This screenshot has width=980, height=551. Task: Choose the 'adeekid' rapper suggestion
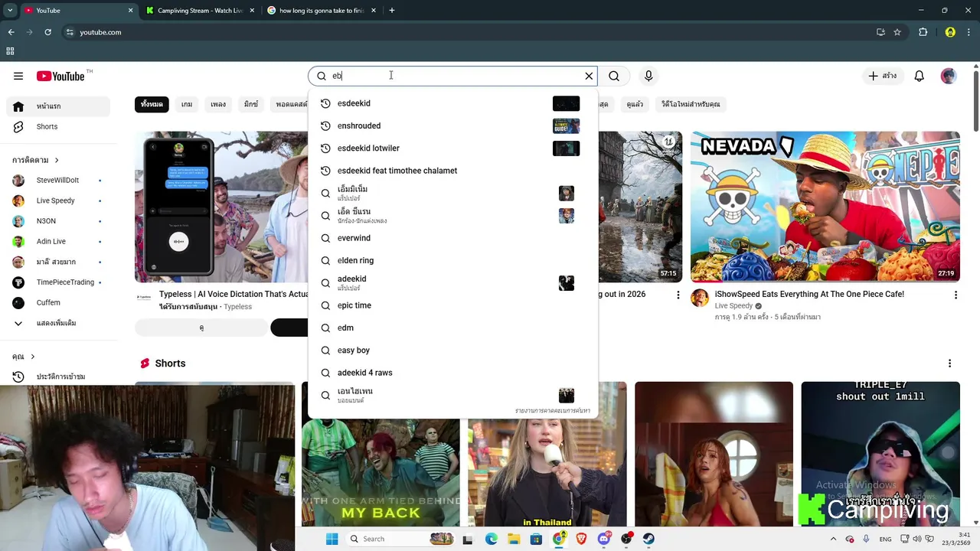click(452, 283)
